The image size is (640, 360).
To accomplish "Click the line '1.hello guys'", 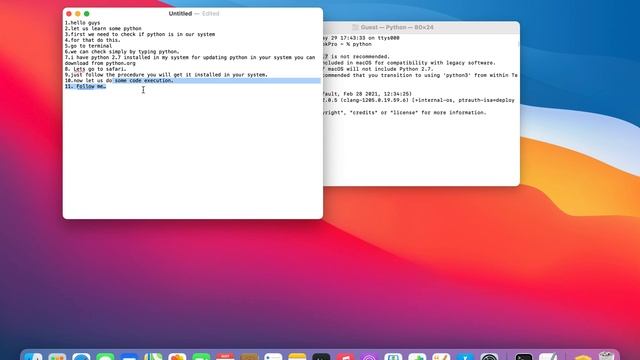I will (x=82, y=23).
